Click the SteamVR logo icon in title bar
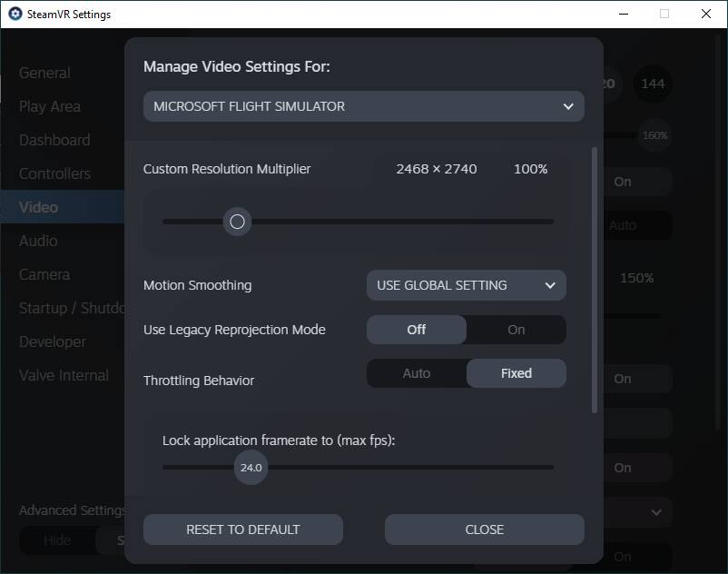This screenshot has height=574, width=728. coord(15,15)
